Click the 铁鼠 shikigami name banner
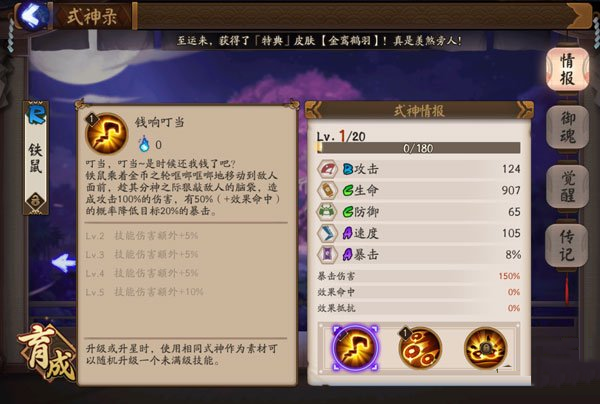 pos(36,158)
